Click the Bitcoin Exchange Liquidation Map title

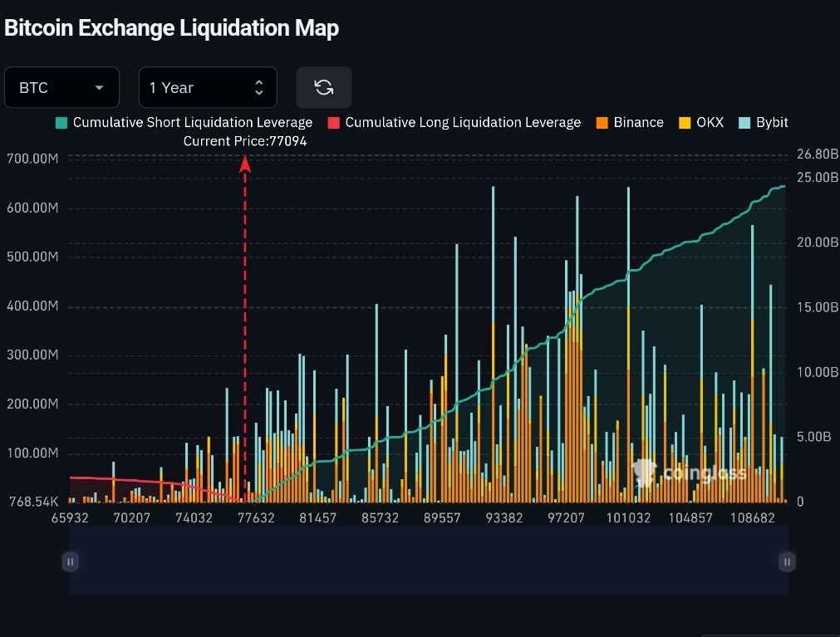[171, 28]
